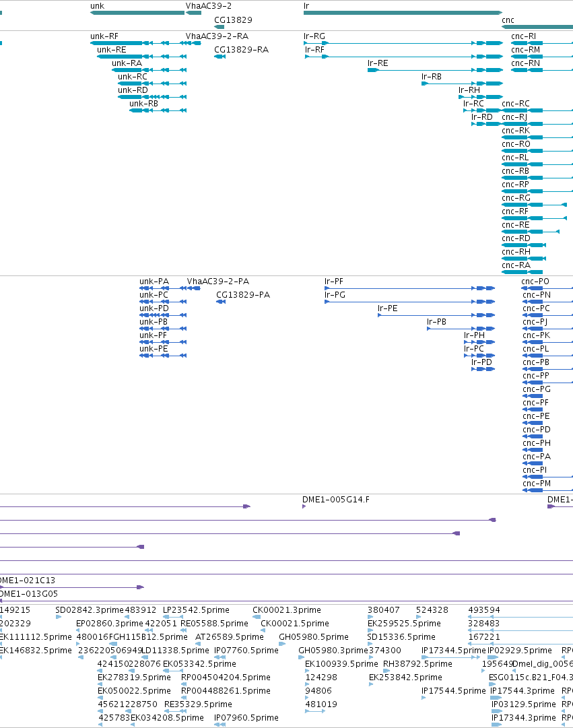This screenshot has height=728, width=573.
Task: Select feature 380407
Action: tap(384, 610)
